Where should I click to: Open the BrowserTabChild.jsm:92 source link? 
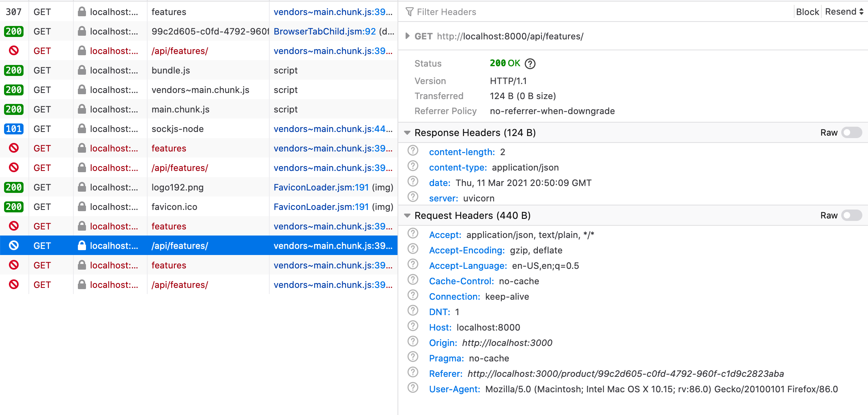coord(324,31)
